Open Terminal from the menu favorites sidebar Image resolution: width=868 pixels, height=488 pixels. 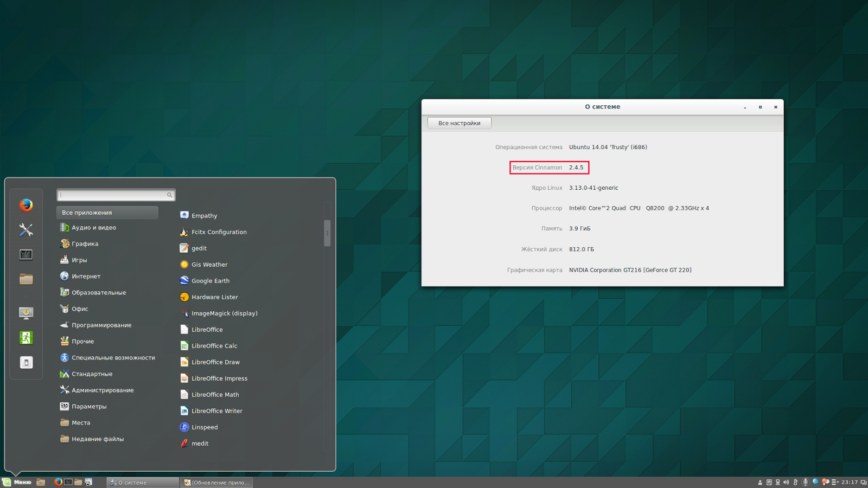coord(26,254)
